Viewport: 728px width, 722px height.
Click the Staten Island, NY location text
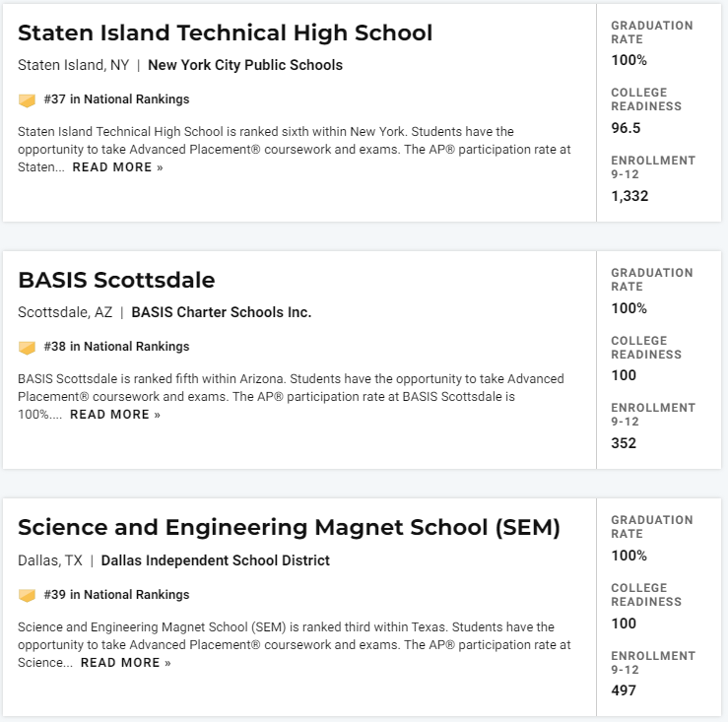pos(73,65)
